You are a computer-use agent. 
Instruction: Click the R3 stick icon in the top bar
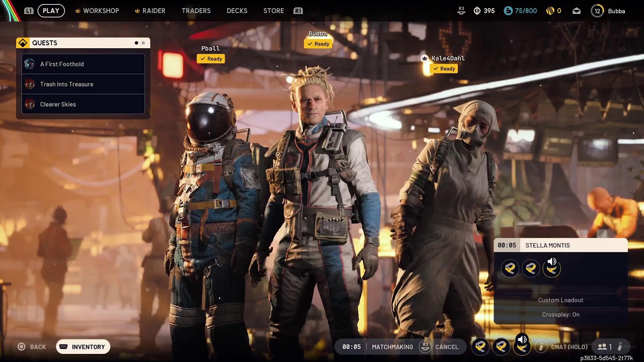pos(461,10)
